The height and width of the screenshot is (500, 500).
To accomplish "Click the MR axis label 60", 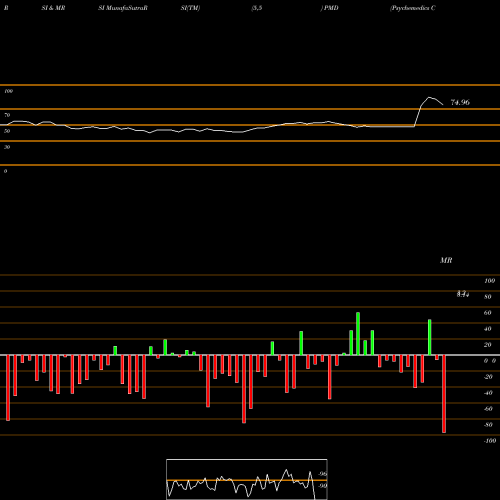I will coord(487,313).
